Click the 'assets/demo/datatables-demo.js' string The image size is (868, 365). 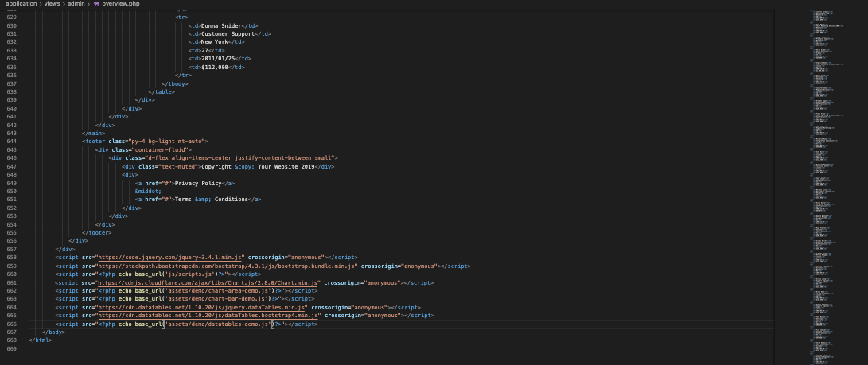(x=219, y=324)
